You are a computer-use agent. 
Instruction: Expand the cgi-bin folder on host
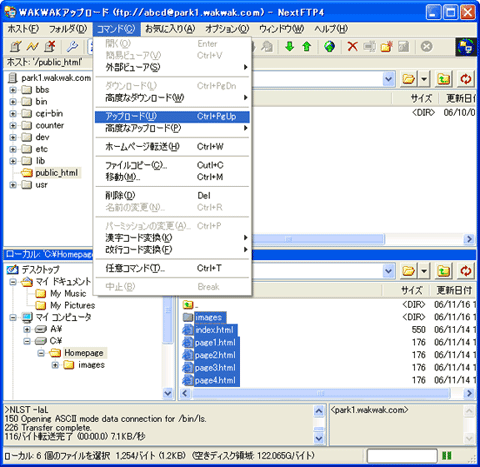pos(13,114)
